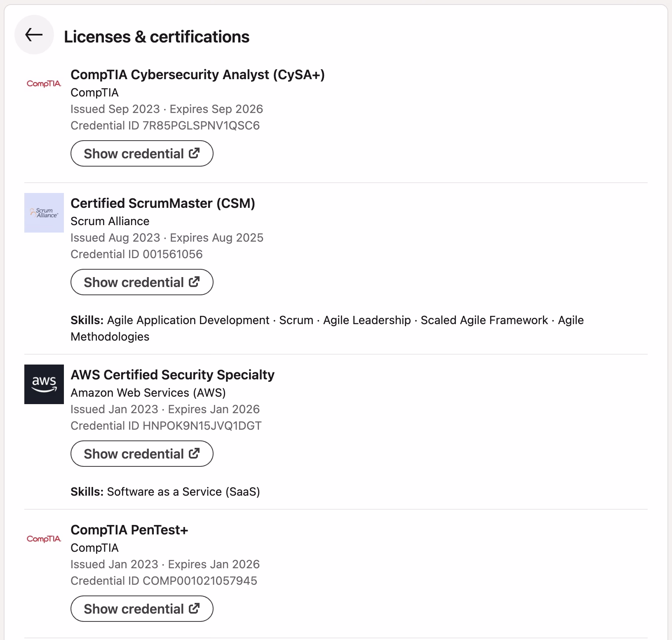Select Scrum Alliance issuer name
672x640 pixels.
click(x=110, y=221)
